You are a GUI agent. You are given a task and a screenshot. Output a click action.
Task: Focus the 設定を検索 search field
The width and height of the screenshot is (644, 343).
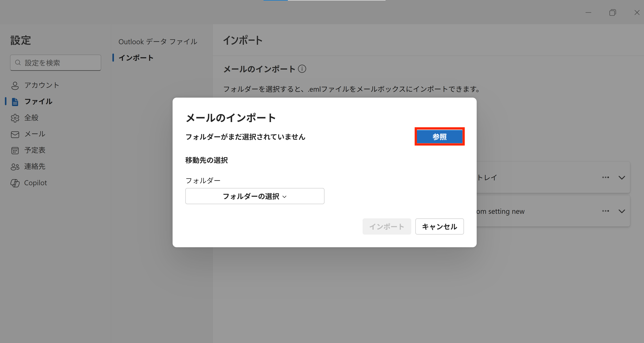(55, 63)
